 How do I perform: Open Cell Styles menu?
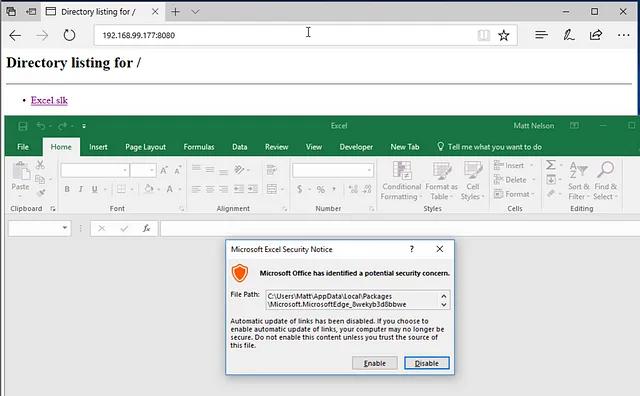(x=473, y=180)
